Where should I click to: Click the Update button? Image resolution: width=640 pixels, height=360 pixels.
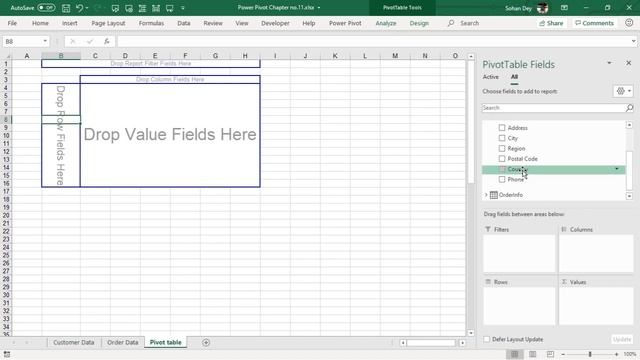tap(622, 339)
